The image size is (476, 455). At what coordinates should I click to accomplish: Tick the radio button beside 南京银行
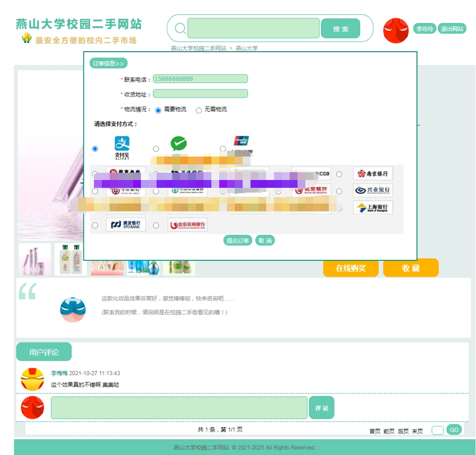(339, 174)
